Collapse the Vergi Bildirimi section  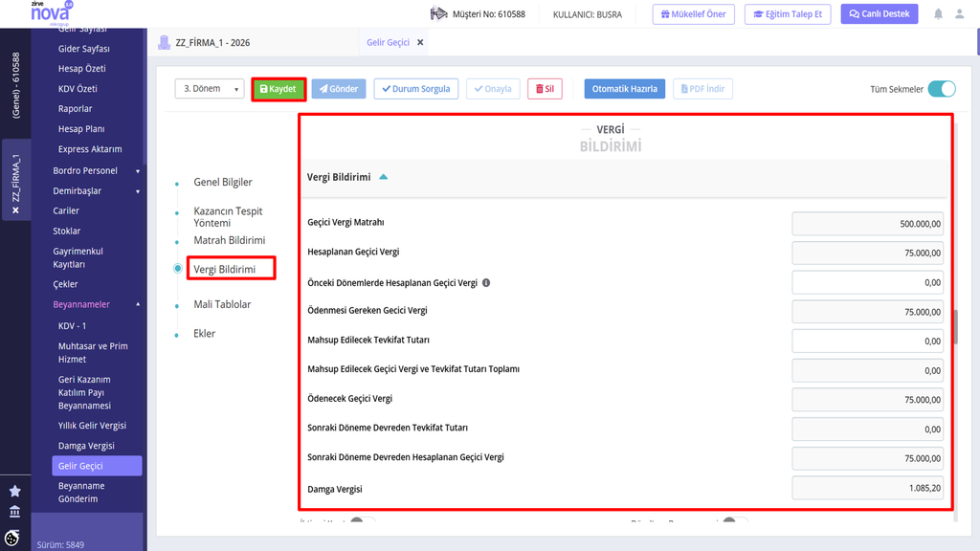tap(383, 177)
